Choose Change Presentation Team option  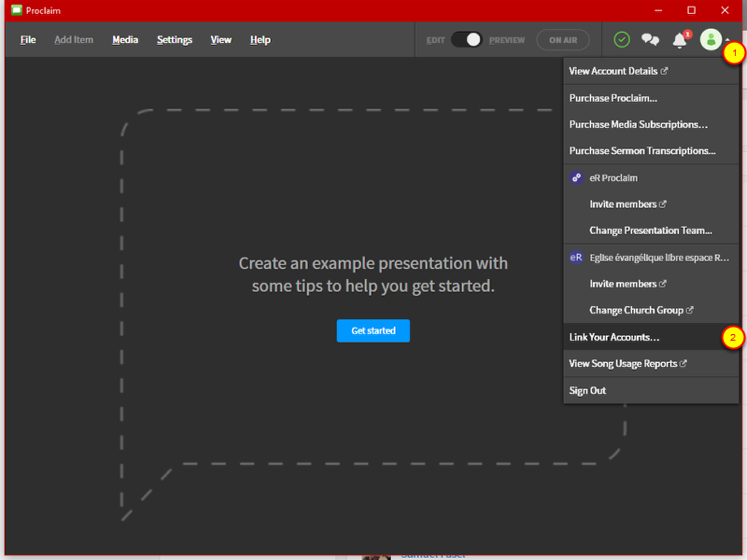(x=651, y=231)
